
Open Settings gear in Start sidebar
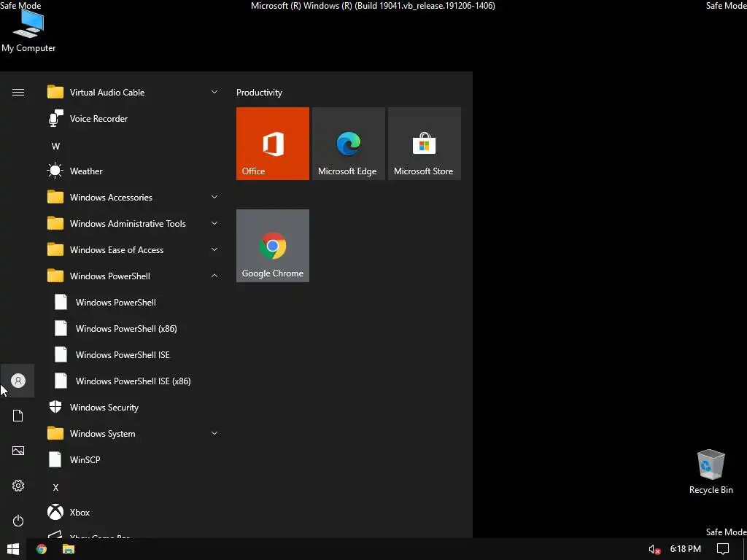(18, 486)
